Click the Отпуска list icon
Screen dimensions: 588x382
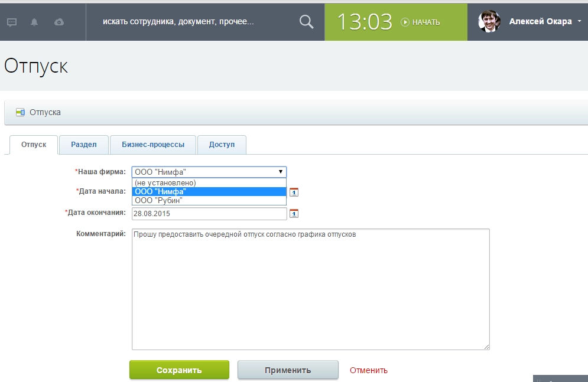[20, 112]
